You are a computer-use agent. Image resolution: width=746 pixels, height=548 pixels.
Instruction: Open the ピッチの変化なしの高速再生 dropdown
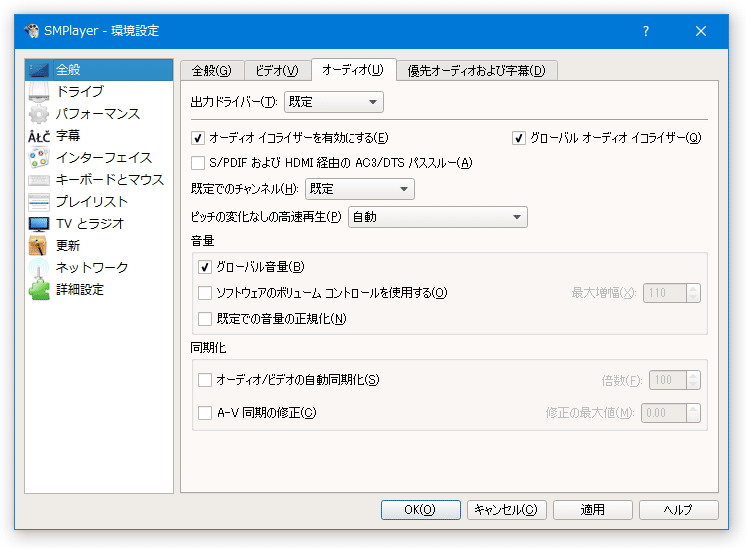438,217
